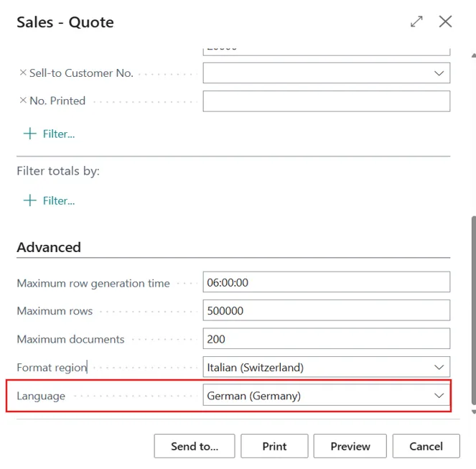
Task: Open the report Preview
Action: point(350,446)
